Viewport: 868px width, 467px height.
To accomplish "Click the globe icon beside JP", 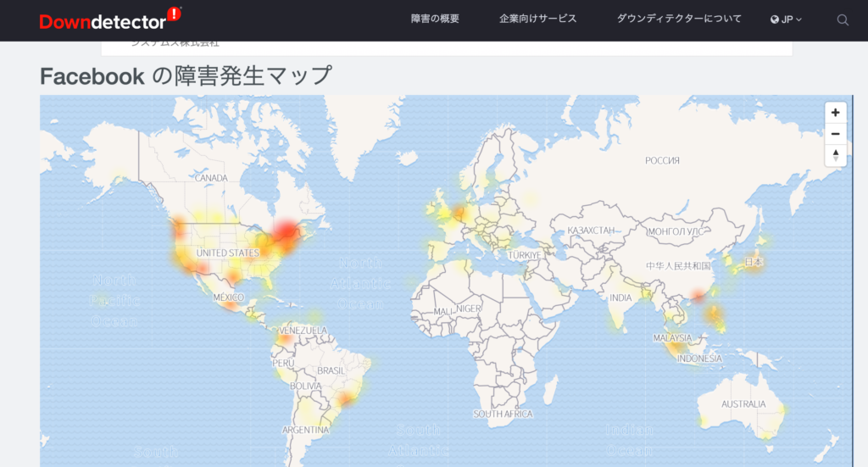I will (x=775, y=19).
